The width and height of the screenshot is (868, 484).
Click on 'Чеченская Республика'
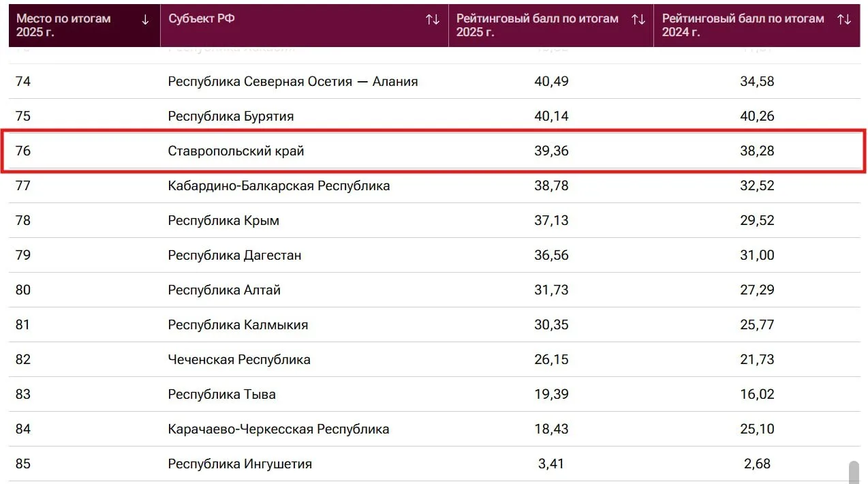(239, 359)
